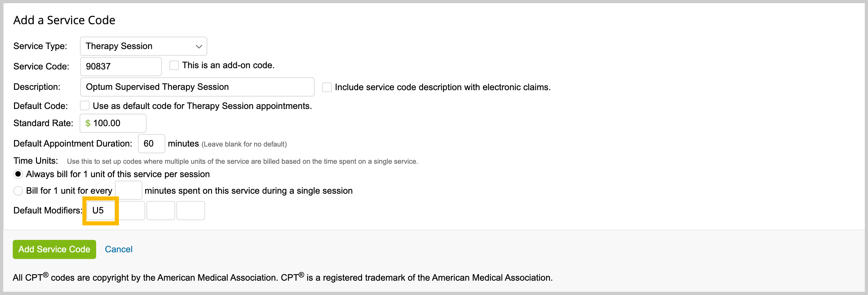
Task: Click the Add Service Code button
Action: (x=54, y=249)
